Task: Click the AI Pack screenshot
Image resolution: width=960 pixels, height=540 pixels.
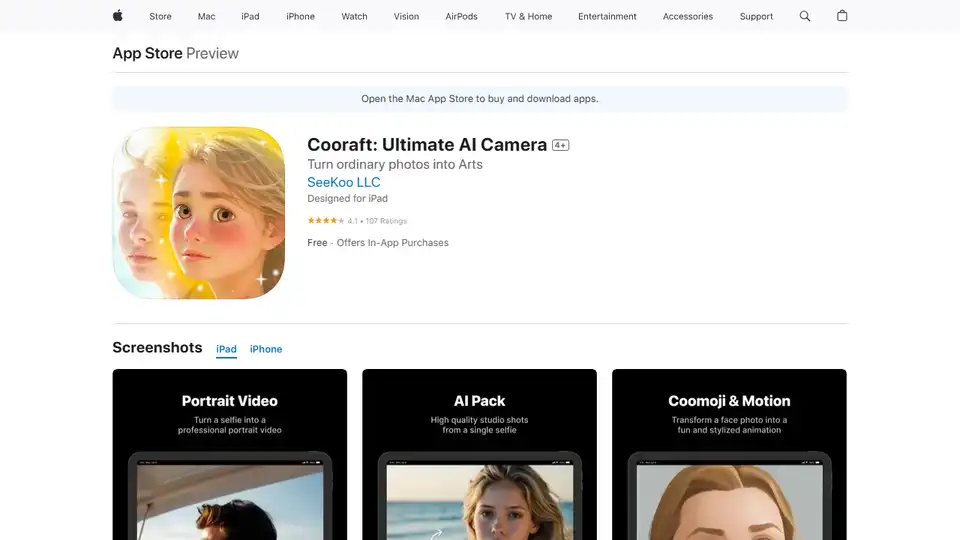Action: (479, 454)
